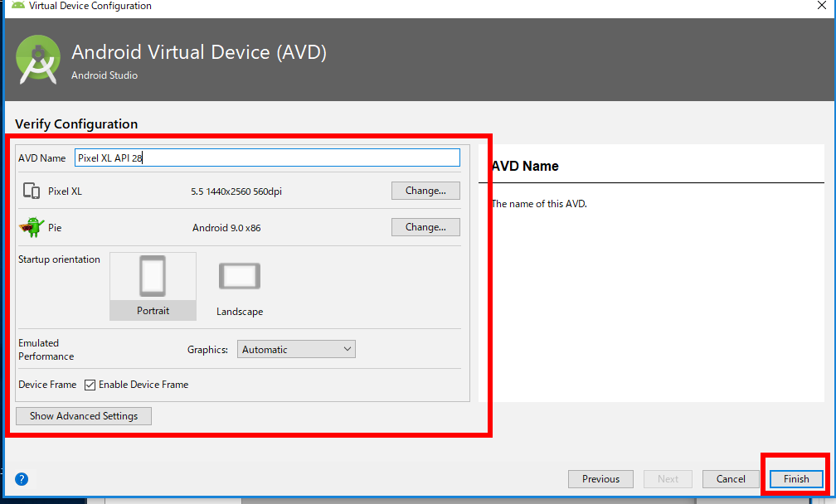Viewport: 836px width, 504px height.
Task: Cancel the virtual device configuration
Action: click(731, 479)
